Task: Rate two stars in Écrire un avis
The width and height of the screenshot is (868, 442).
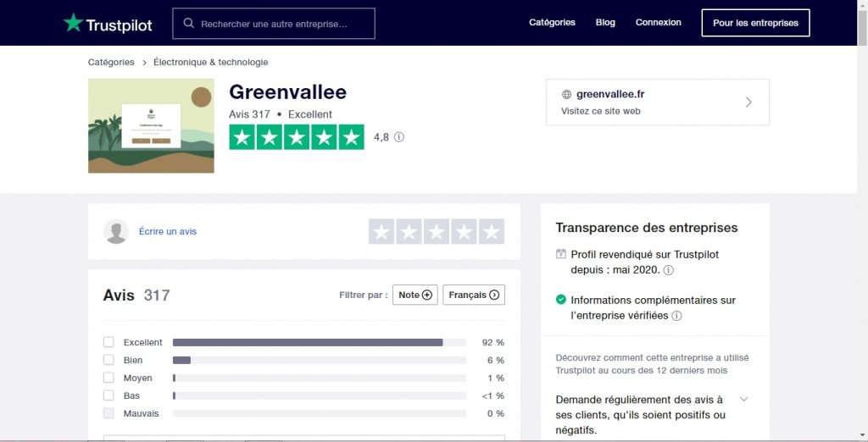Action: coord(409,232)
